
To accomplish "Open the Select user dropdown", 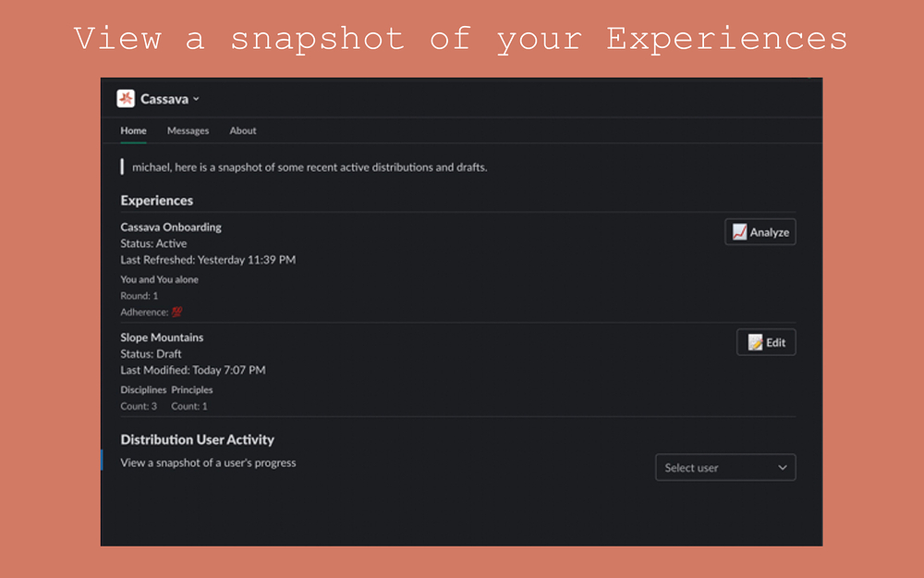I will click(x=725, y=467).
